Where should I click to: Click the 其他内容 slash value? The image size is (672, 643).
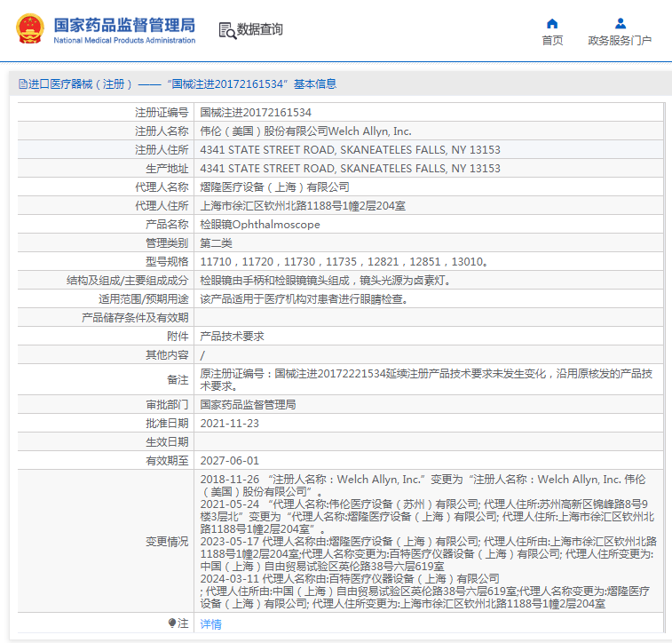[202, 355]
